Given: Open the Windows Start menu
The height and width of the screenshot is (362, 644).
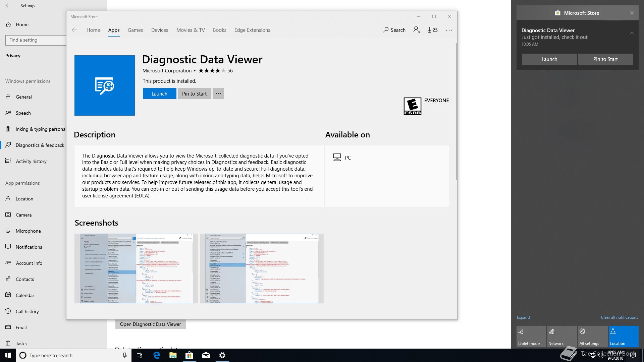Looking at the screenshot, I should coord(8,355).
